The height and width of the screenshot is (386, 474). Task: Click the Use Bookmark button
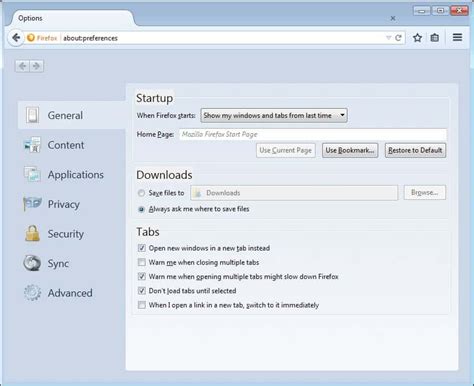tap(350, 150)
